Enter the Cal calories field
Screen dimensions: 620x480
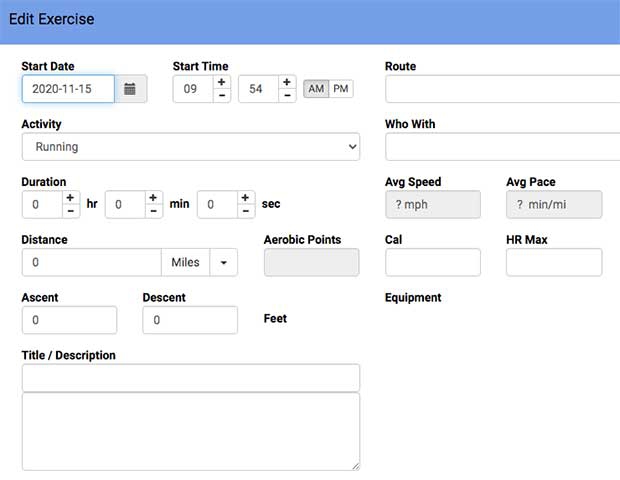tap(432, 263)
